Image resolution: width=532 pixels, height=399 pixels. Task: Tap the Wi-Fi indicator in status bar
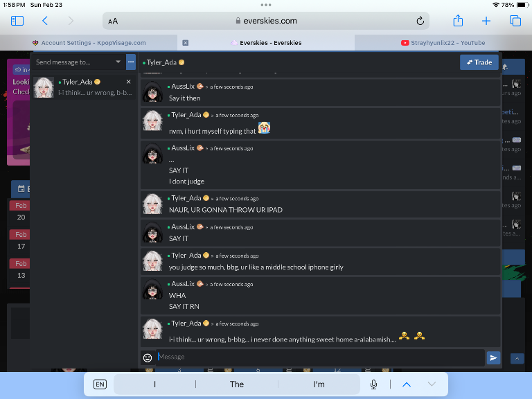point(496,5)
